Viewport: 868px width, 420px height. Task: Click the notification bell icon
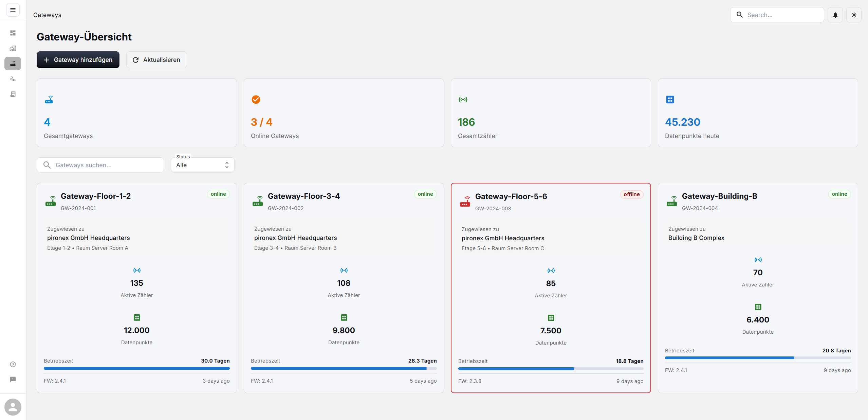(835, 15)
